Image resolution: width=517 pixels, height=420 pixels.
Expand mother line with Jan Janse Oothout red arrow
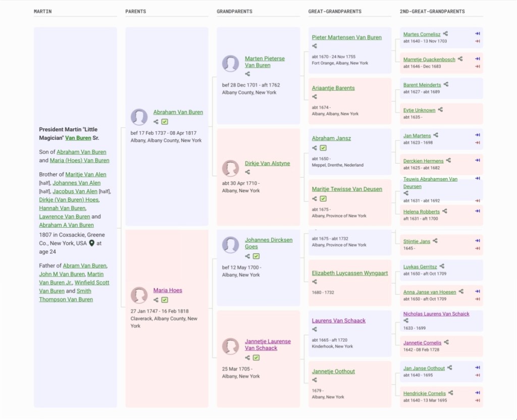(x=477, y=375)
